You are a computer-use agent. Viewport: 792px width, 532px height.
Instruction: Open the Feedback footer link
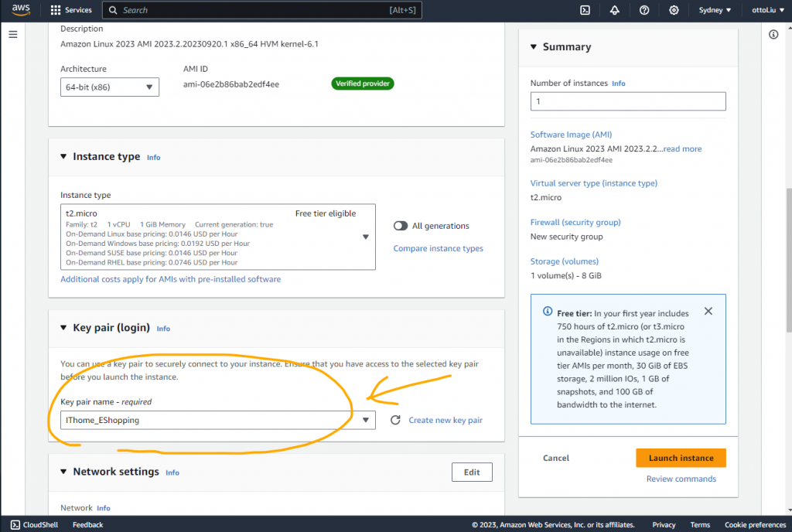pyautogui.click(x=88, y=525)
